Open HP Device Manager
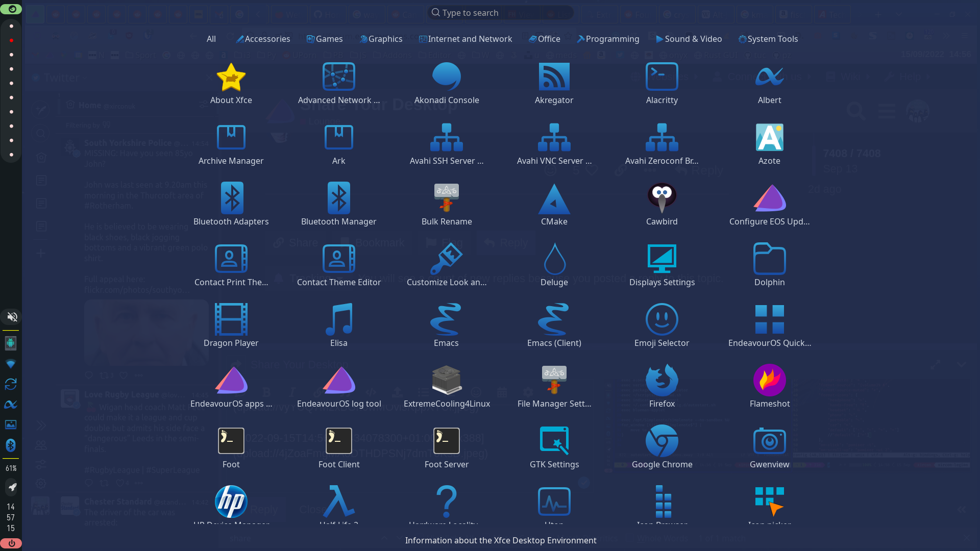This screenshot has width=980, height=551. pyautogui.click(x=231, y=505)
